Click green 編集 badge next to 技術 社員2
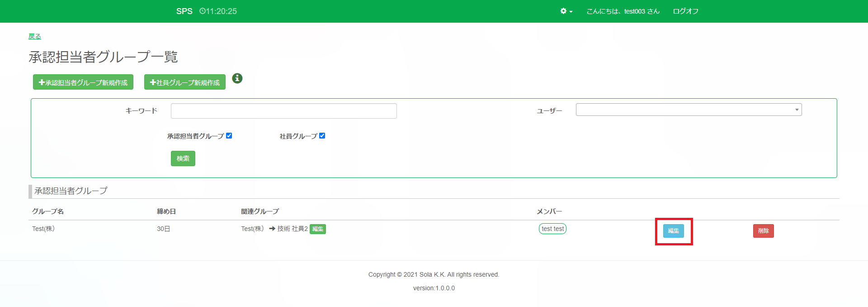This screenshot has height=307, width=868. 318,229
